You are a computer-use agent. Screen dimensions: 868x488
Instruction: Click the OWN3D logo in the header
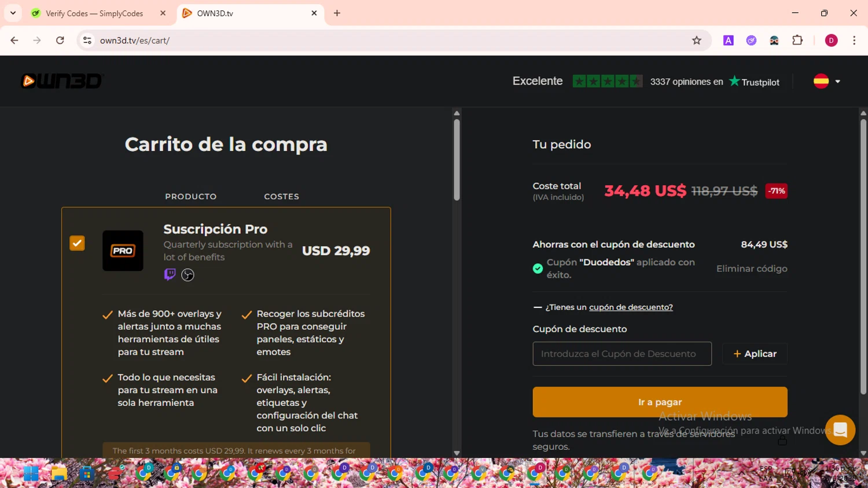(x=62, y=81)
